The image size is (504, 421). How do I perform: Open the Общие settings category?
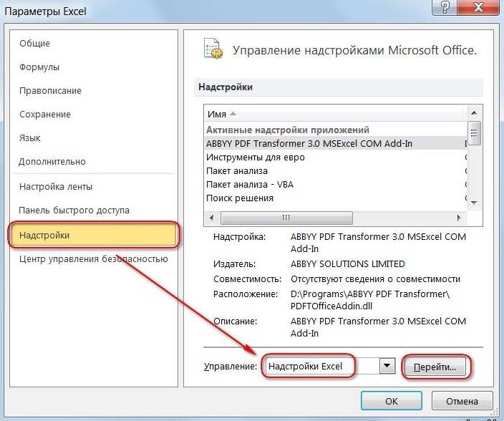[x=35, y=44]
